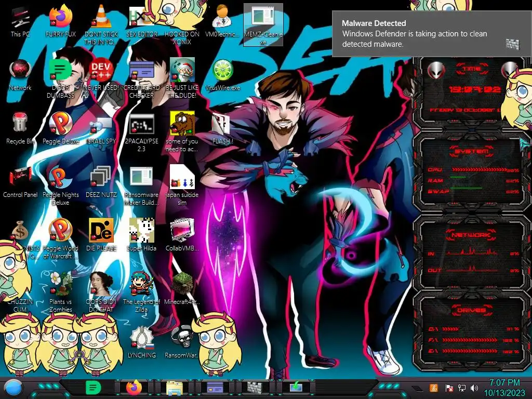532x399 pixels.
Task: Select the RansomWar skull icon
Action: coord(182,343)
